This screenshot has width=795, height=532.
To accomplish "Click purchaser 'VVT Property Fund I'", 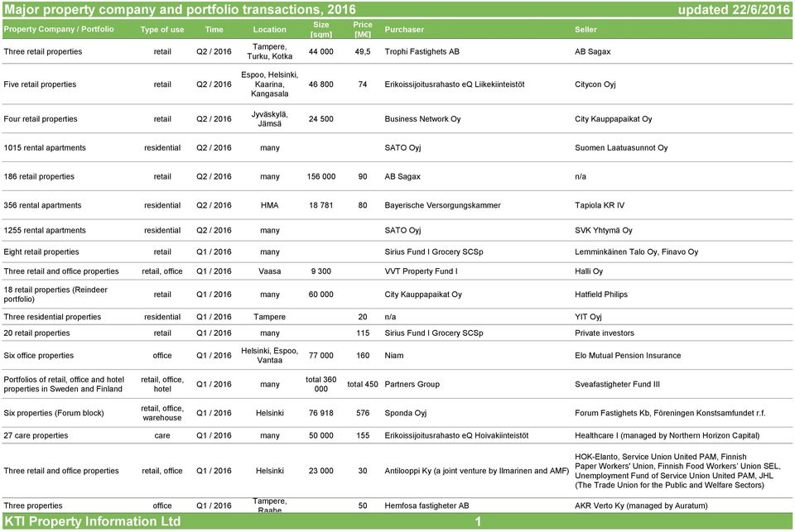I will coord(421,271).
